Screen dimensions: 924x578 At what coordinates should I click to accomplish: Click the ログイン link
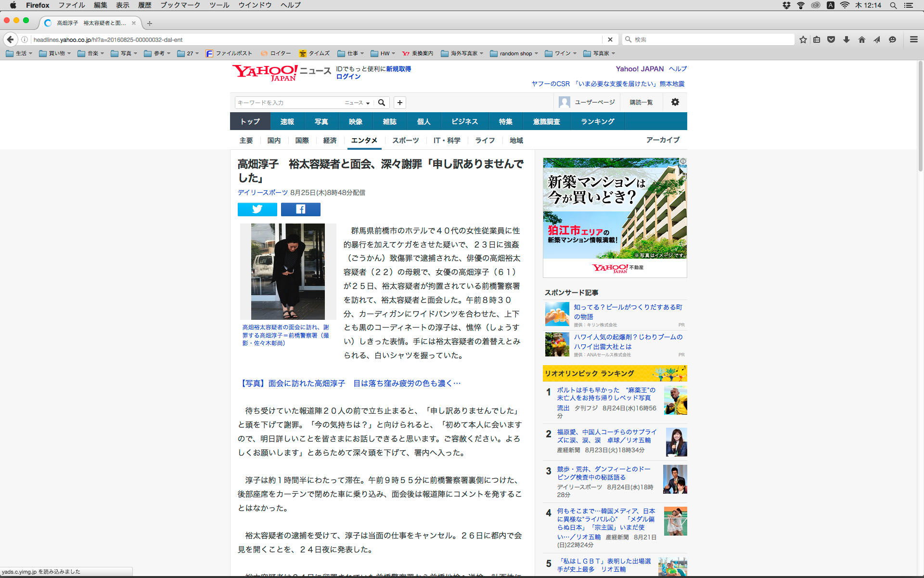pos(348,77)
